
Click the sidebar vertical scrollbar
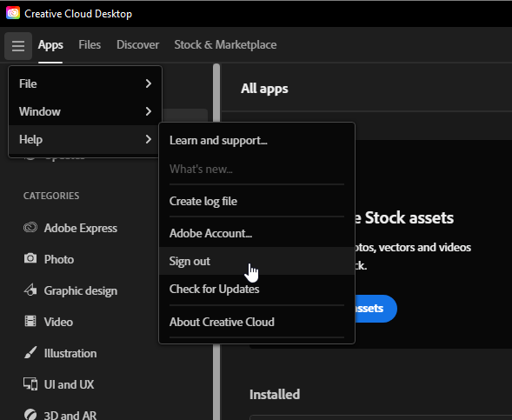(x=216, y=242)
